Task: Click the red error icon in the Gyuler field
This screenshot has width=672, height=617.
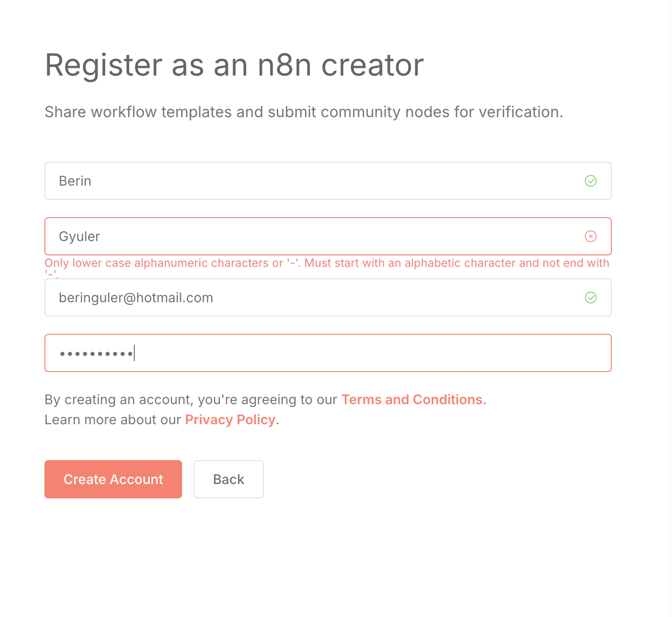Action: tap(591, 236)
